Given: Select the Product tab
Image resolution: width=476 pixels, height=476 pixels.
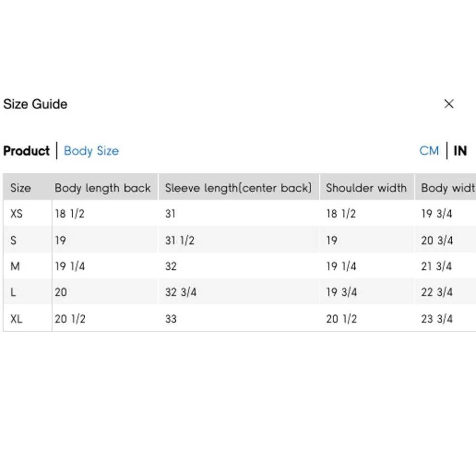Looking at the screenshot, I should tap(27, 151).
